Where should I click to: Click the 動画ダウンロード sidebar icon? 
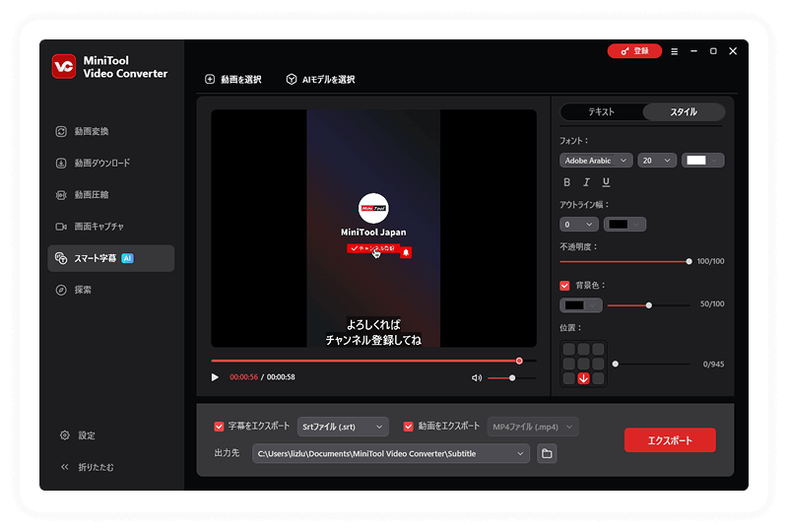coord(61,164)
